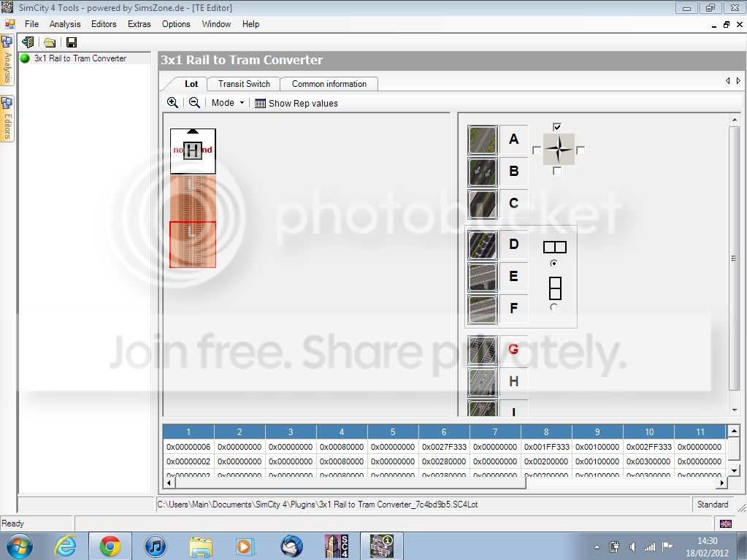Switch to the Transit Switch tab
Screen dimensions: 747x560
(244, 84)
